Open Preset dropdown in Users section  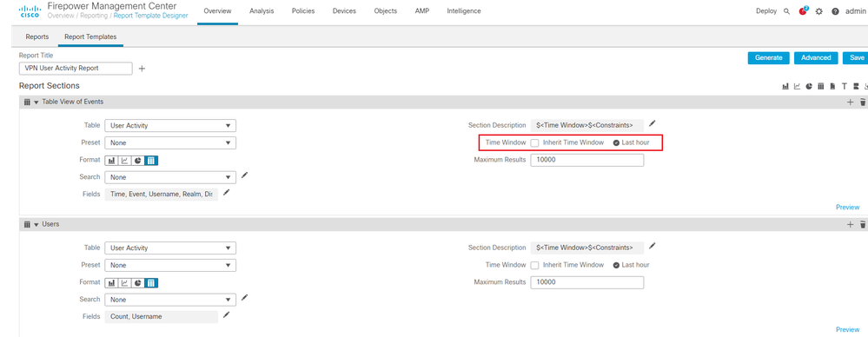pos(170,265)
